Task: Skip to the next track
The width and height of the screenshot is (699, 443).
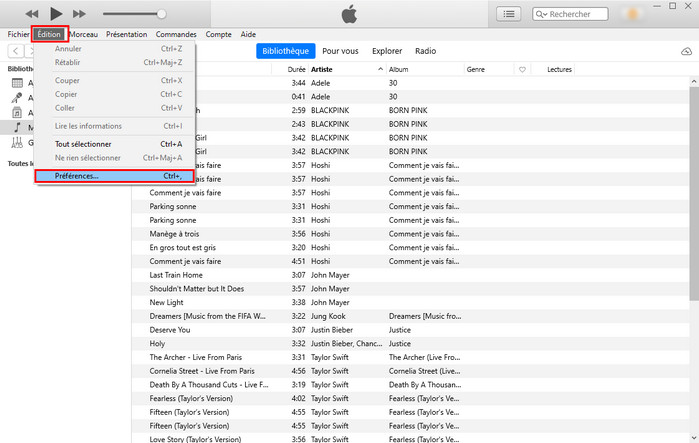Action: [80, 14]
